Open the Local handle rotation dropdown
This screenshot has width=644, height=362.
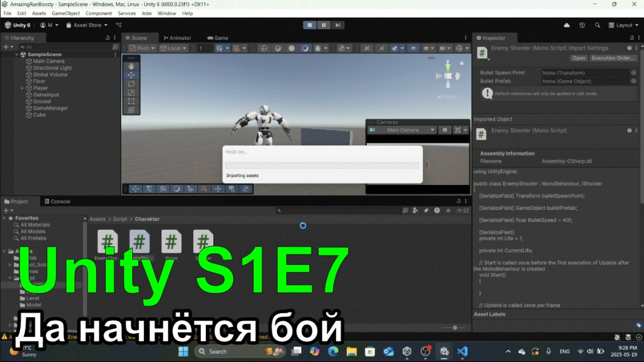point(173,48)
